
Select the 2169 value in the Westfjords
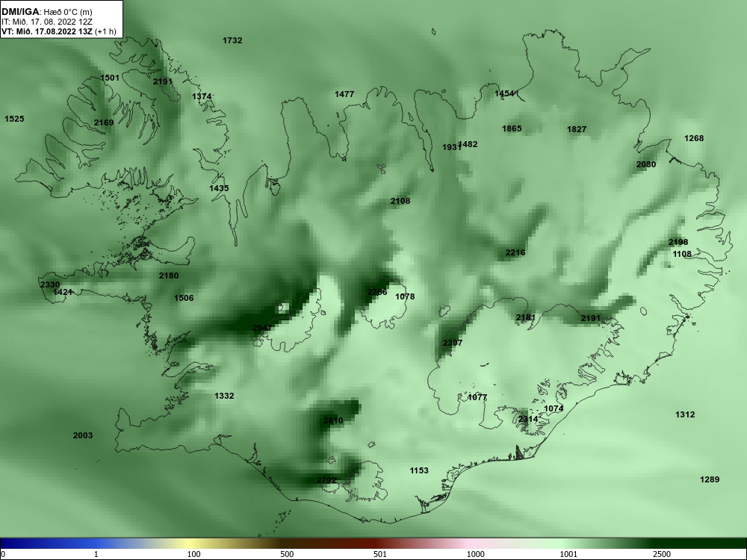(x=104, y=122)
